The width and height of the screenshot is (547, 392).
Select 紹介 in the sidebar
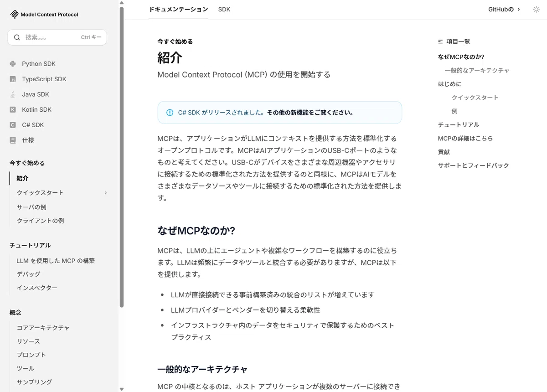click(22, 178)
